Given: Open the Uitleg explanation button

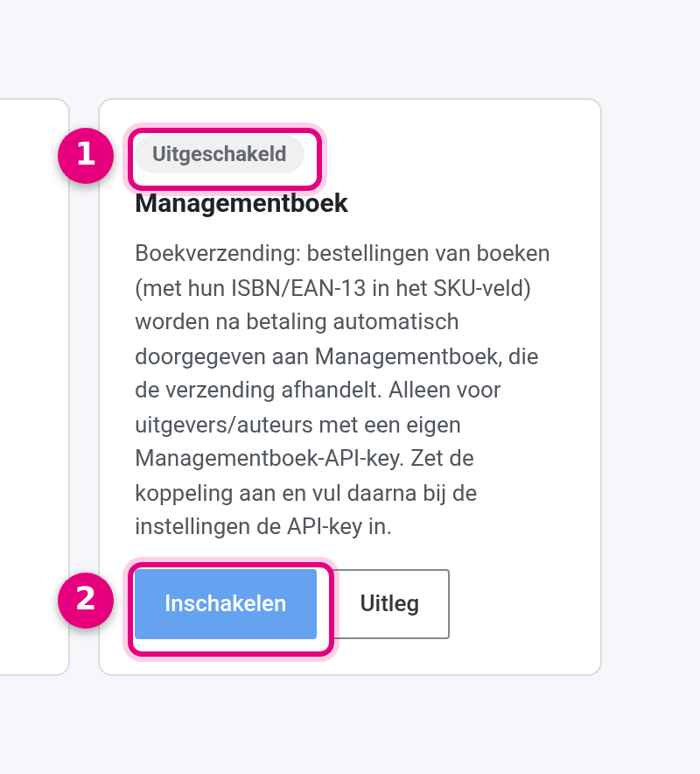Looking at the screenshot, I should (389, 603).
